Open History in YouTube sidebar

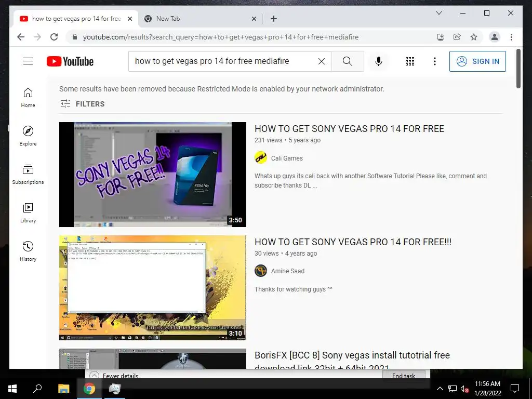coord(28,251)
